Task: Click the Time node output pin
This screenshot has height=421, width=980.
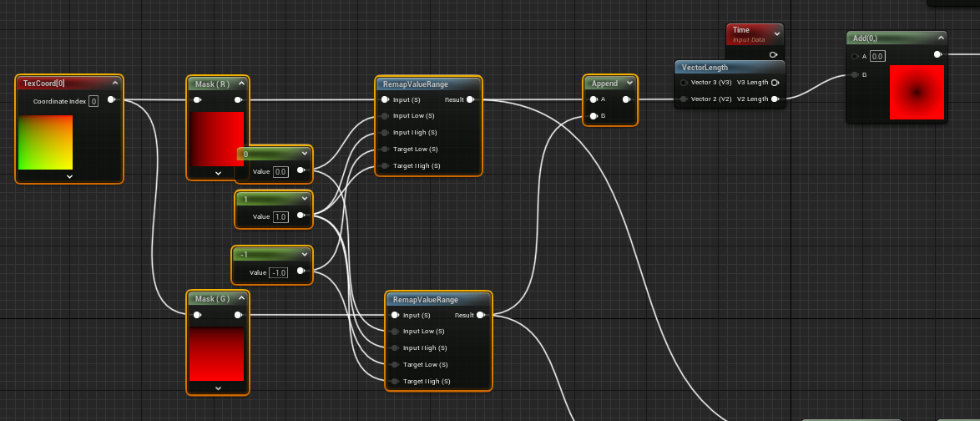Action: (x=773, y=54)
